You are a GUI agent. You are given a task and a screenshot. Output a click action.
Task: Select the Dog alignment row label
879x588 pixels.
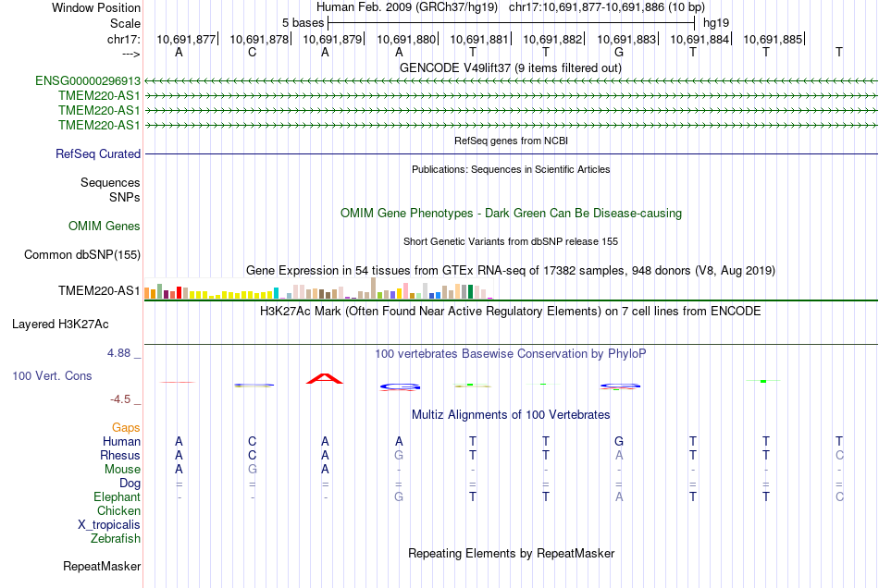(130, 484)
